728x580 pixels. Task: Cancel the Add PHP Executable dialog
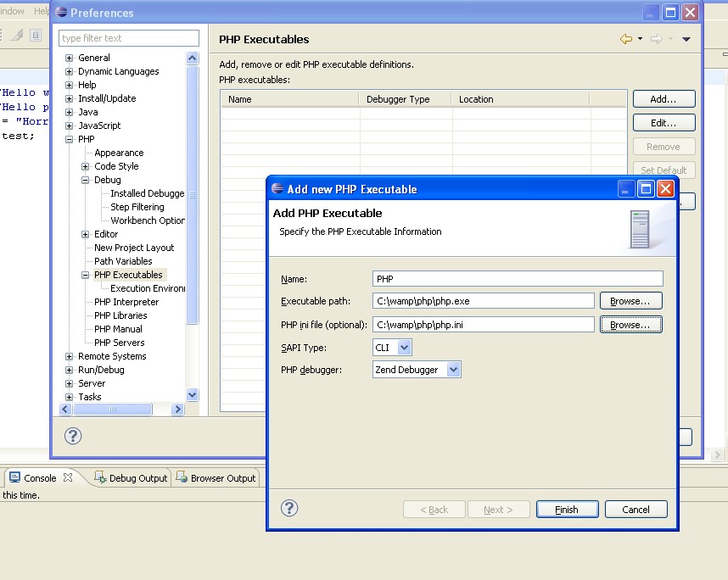[636, 510]
